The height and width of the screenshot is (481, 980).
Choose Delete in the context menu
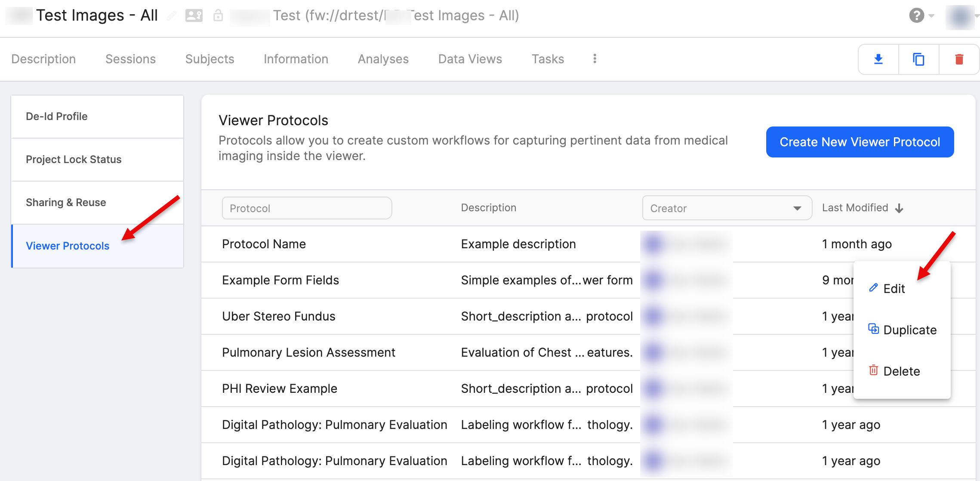[x=901, y=371]
